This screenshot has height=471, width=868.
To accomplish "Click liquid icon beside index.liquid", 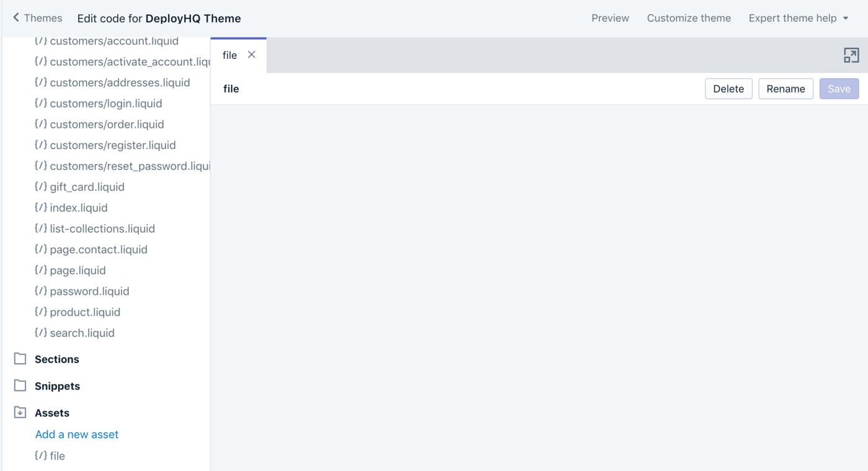I will tap(41, 207).
